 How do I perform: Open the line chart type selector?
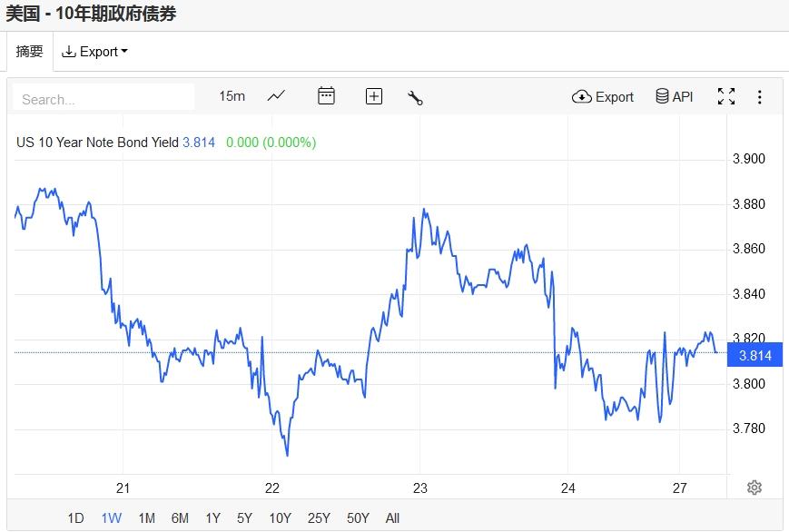[x=276, y=96]
